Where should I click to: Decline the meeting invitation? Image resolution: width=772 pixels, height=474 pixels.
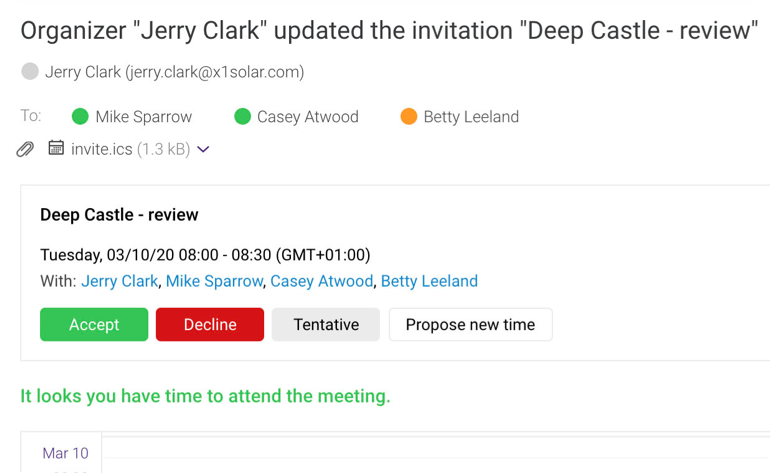point(210,324)
